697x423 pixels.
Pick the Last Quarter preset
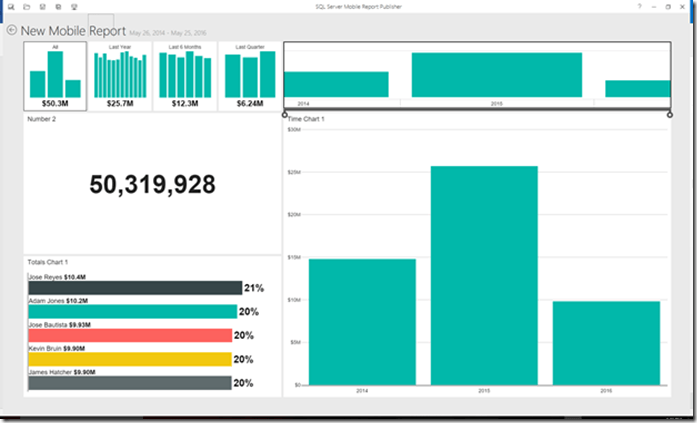pos(250,76)
